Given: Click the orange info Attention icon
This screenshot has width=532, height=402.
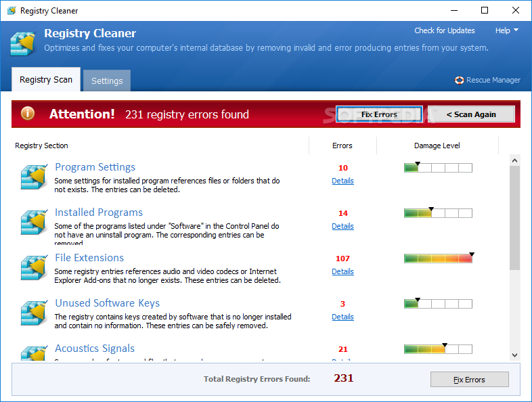Looking at the screenshot, I should pyautogui.click(x=28, y=113).
